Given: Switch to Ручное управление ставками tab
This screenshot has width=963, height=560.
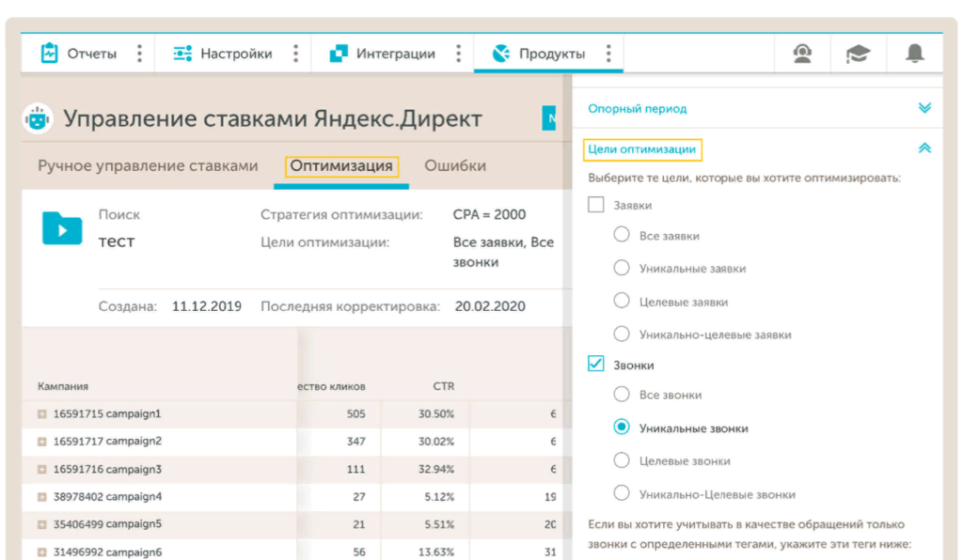Looking at the screenshot, I should [x=148, y=166].
